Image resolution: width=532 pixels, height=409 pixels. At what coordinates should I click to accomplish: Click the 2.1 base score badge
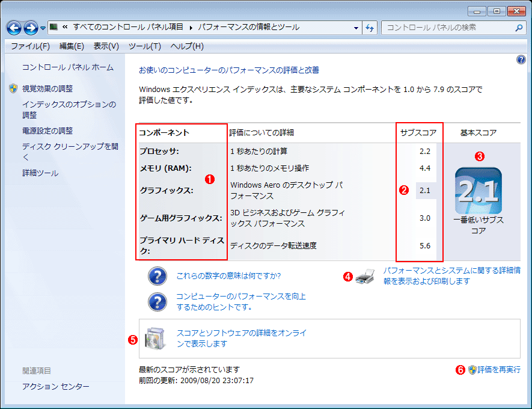(478, 191)
